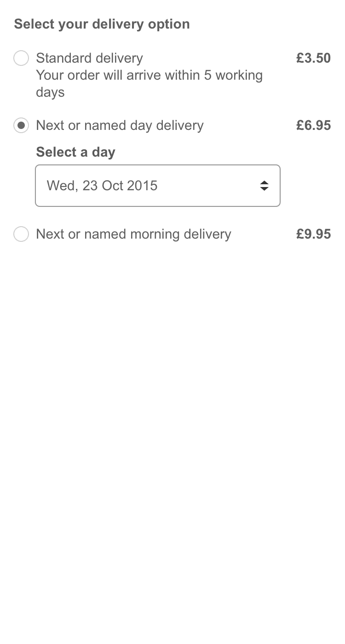
Task: Click the blank area below the delivery options
Action: point(172,415)
